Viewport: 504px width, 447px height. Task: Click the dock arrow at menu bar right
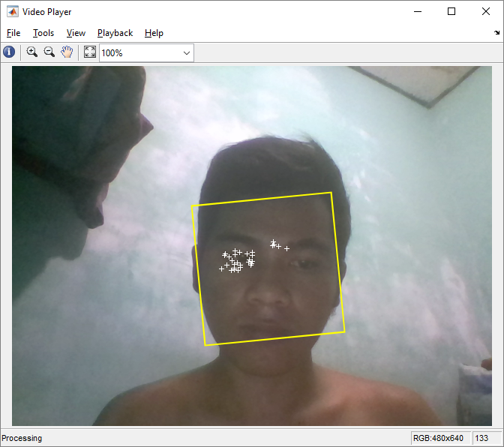[496, 33]
